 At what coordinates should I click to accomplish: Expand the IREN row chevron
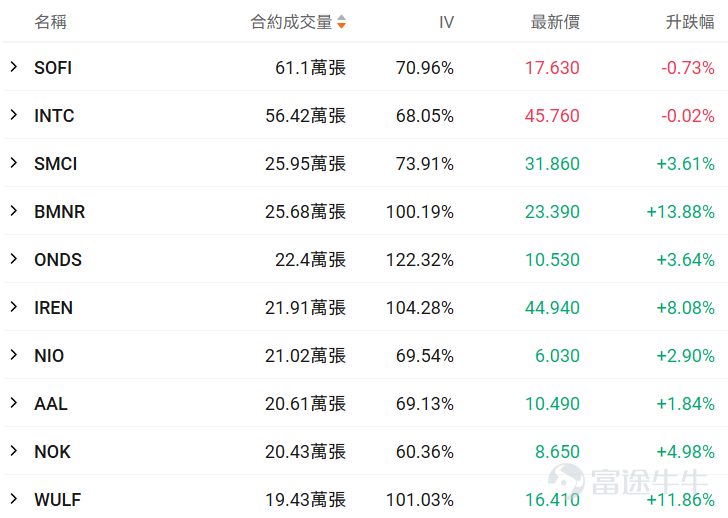click(x=14, y=307)
